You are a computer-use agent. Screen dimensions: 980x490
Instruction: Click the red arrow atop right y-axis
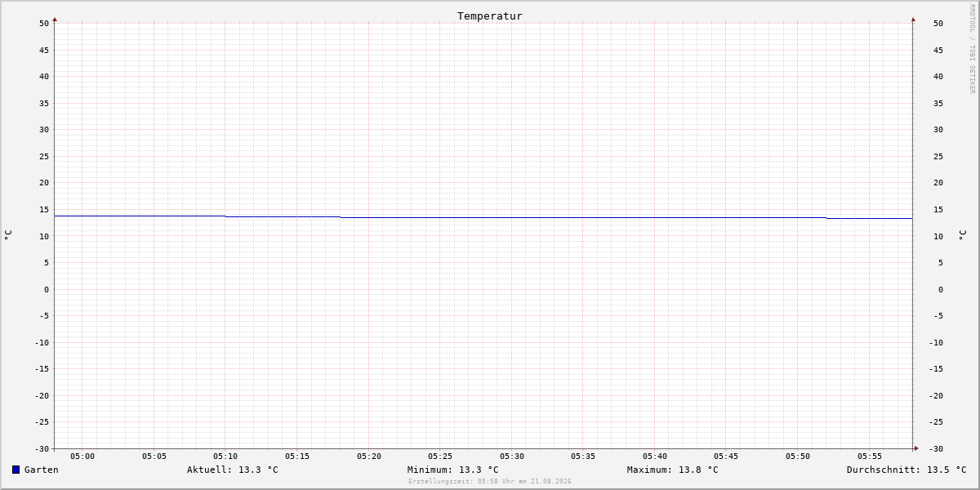coord(913,19)
